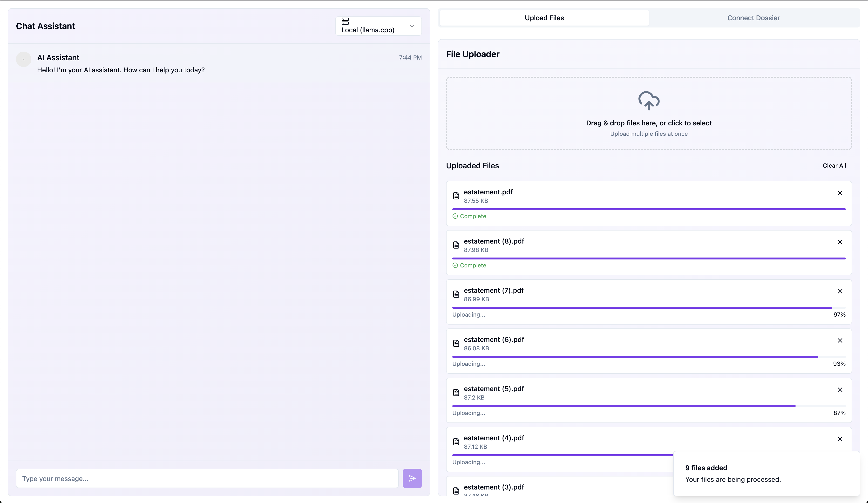Cancel estatement (7).pdf upload

pyautogui.click(x=840, y=292)
